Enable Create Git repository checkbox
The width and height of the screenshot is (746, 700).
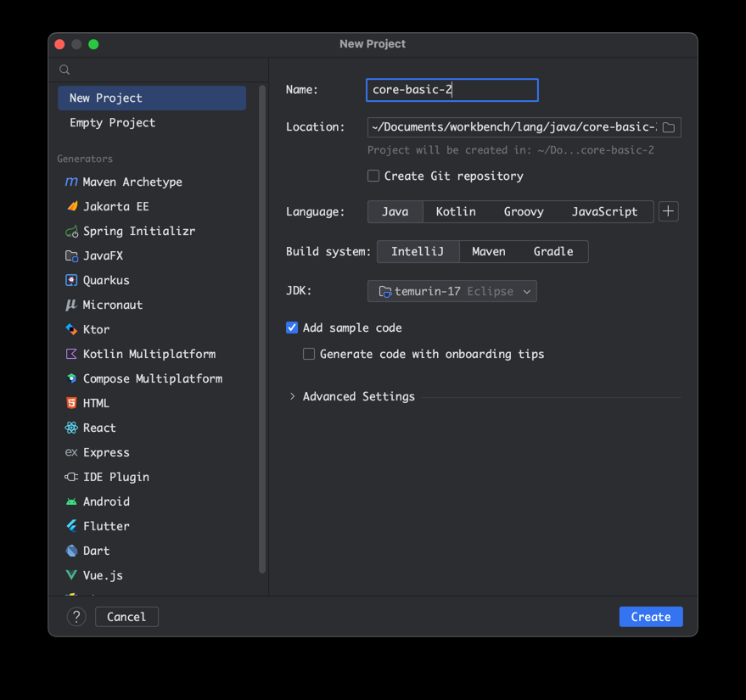coord(373,176)
